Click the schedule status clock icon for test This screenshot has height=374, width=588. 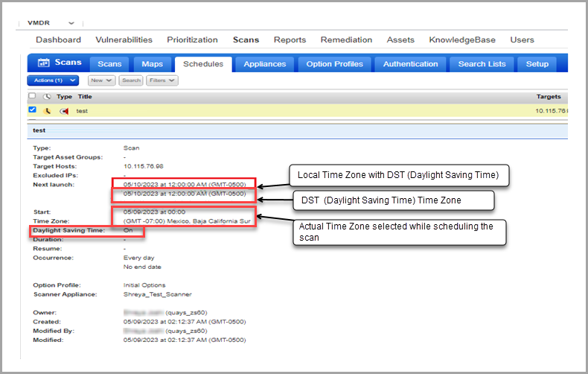(x=48, y=110)
